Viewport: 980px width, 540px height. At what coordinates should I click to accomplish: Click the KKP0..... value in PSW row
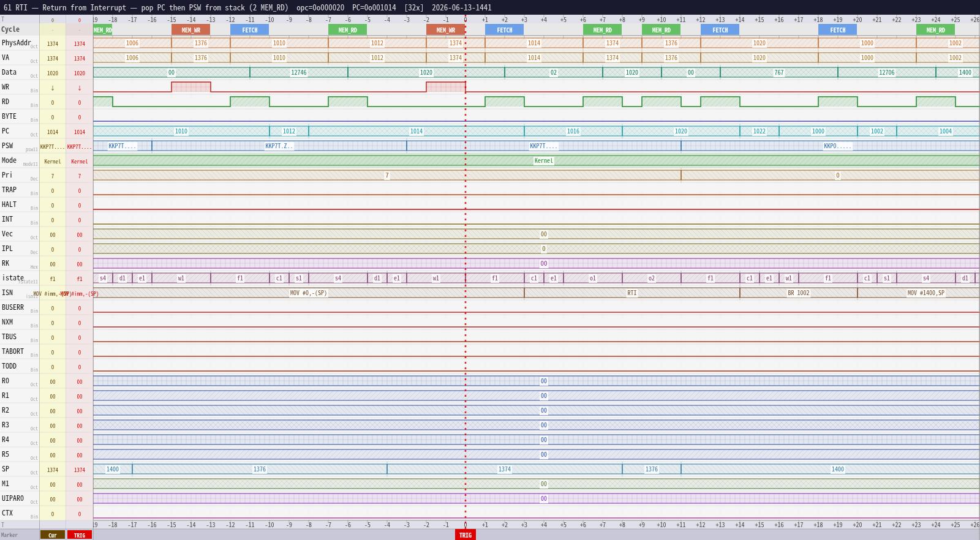pyautogui.click(x=837, y=146)
